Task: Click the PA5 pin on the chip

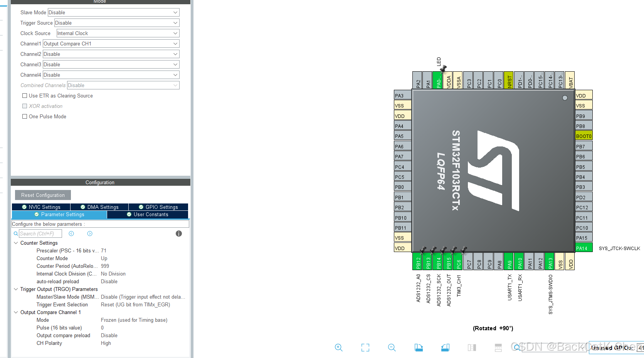Action: pyautogui.click(x=403, y=136)
